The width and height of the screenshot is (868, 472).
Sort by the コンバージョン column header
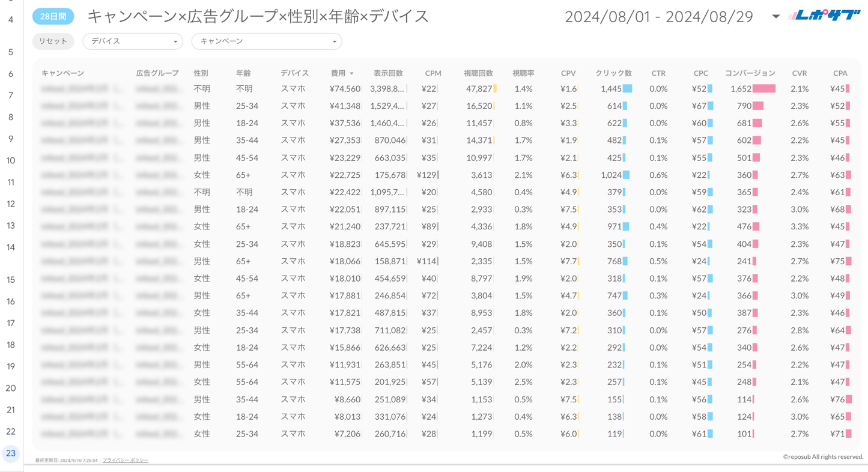[x=750, y=73]
